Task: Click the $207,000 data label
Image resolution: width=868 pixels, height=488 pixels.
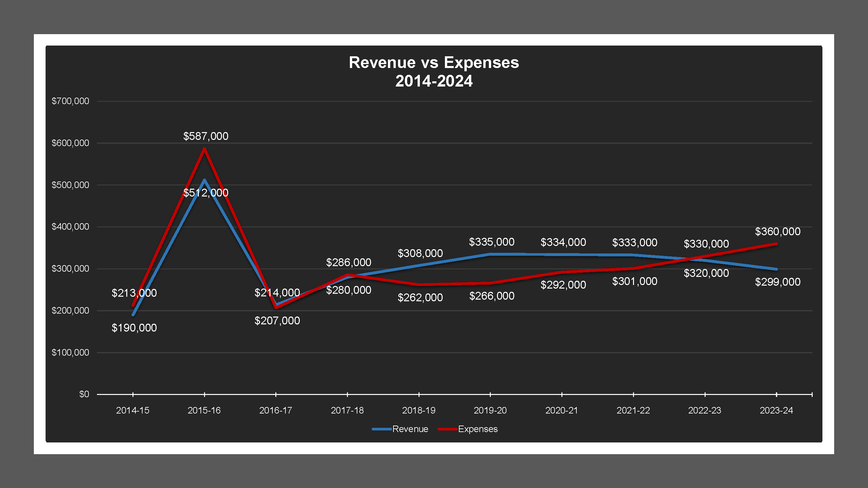Action: (x=277, y=321)
